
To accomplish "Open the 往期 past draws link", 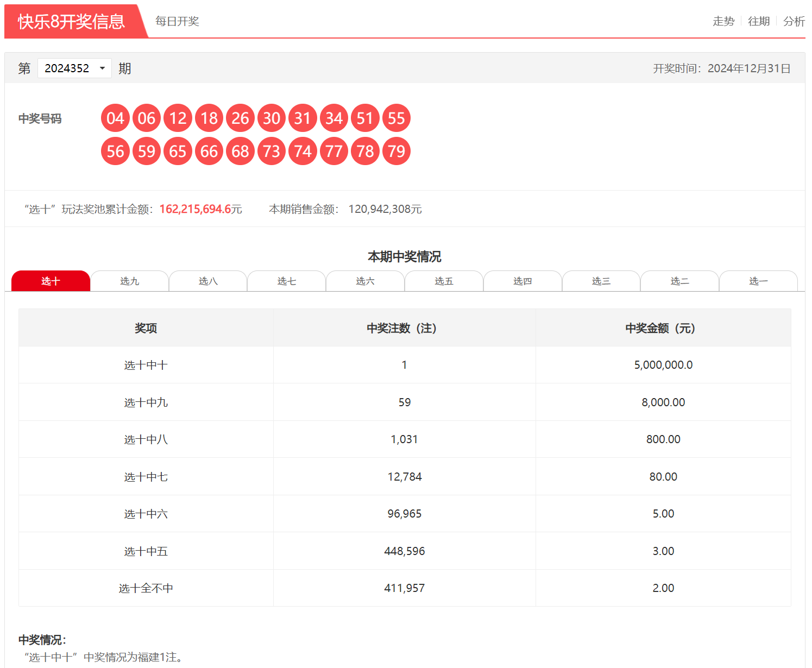I will (x=759, y=21).
